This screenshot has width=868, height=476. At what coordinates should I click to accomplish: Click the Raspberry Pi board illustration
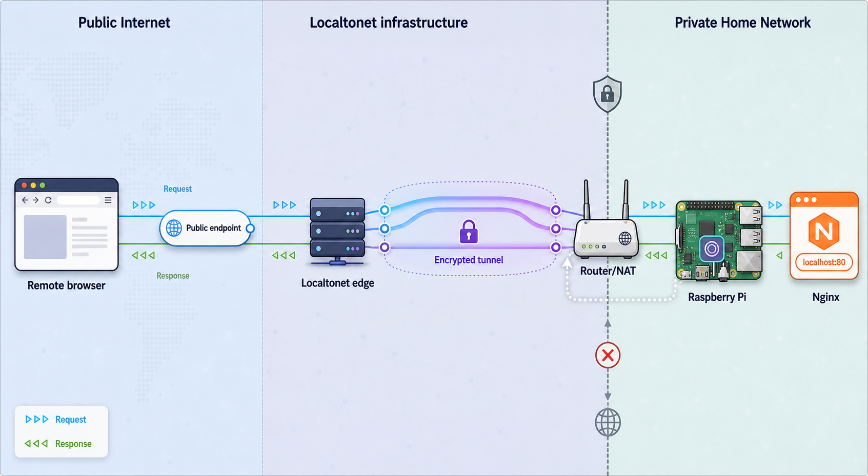(x=718, y=240)
